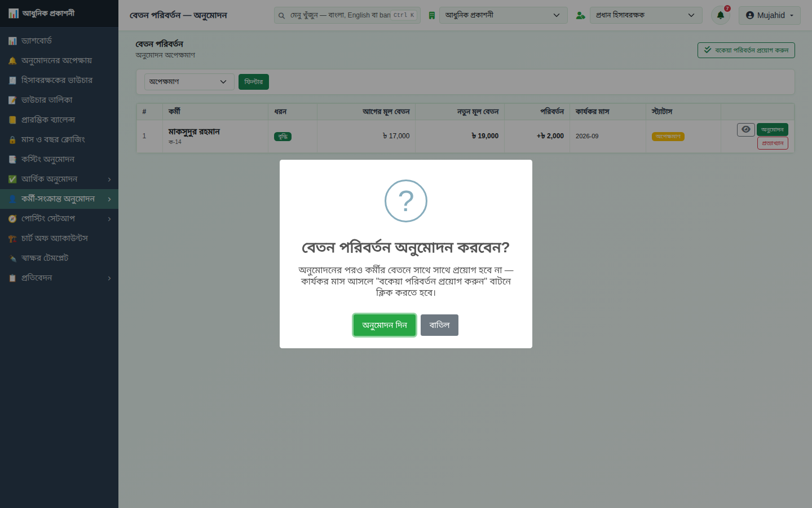Cancel the dialog with বাতিল button
The image size is (812, 508).
click(x=439, y=325)
